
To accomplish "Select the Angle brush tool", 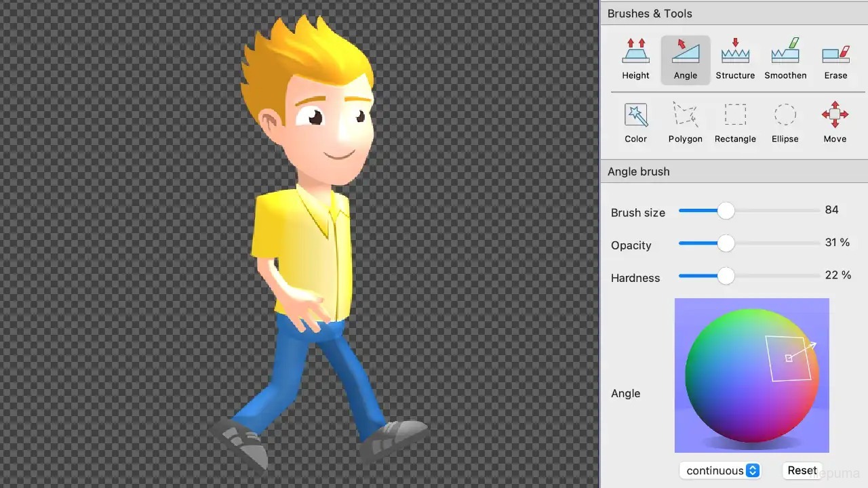I will [x=686, y=60].
